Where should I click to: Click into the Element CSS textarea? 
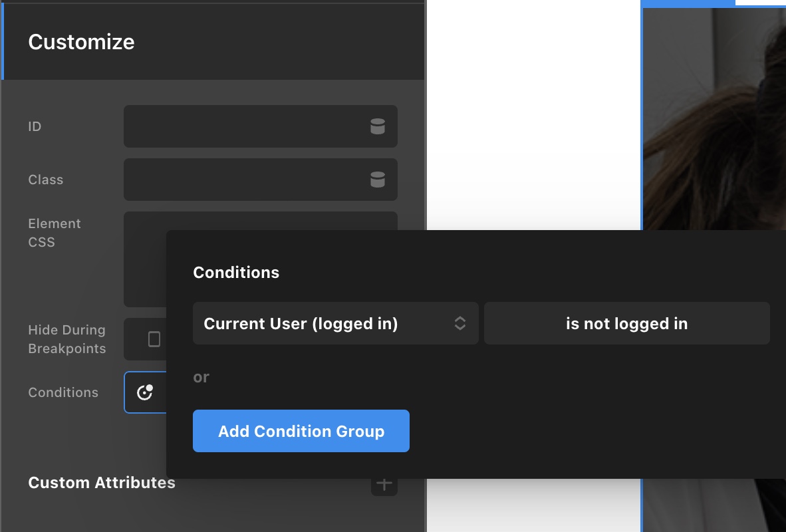pyautogui.click(x=261, y=221)
